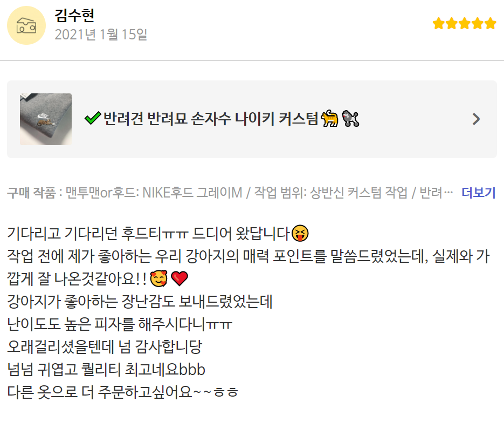This screenshot has height=422, width=504.
Task: Click the review date 2021년 1월 15일
Action: coord(101,35)
